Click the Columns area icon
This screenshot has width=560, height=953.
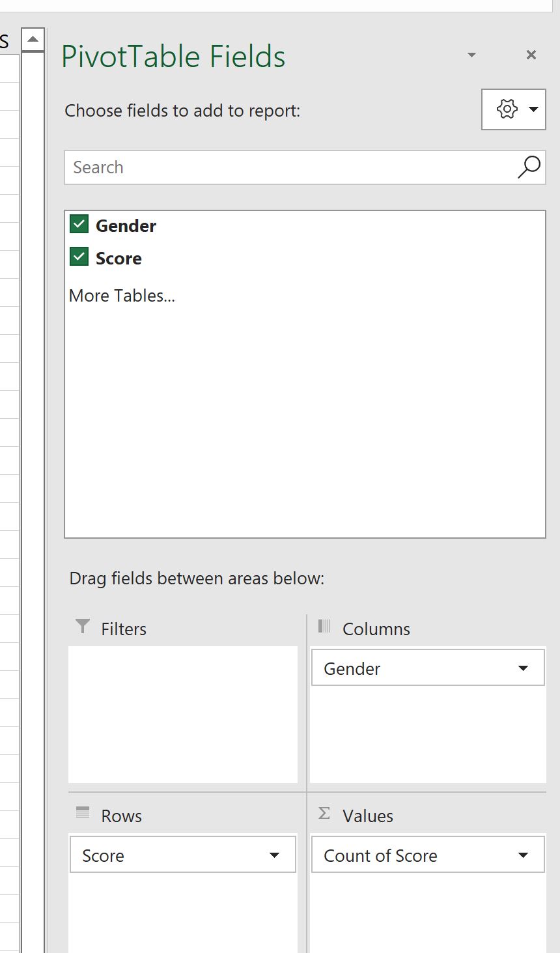[324, 626]
